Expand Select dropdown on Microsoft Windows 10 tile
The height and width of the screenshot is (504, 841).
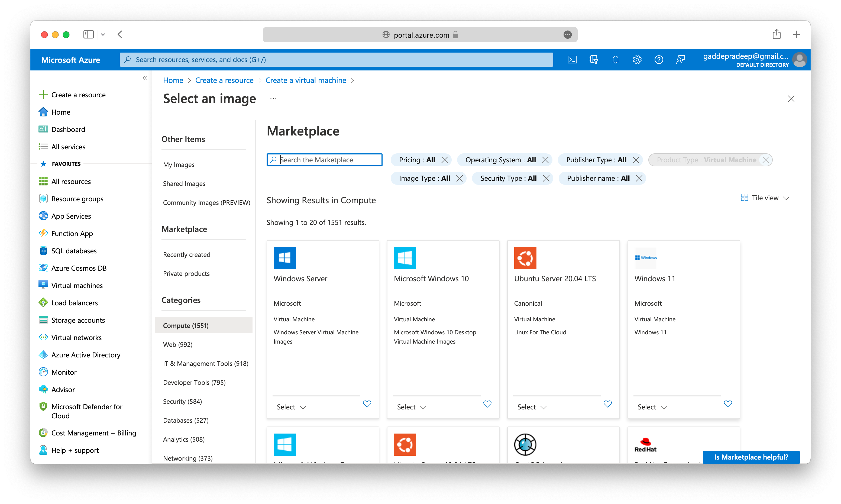pos(412,407)
